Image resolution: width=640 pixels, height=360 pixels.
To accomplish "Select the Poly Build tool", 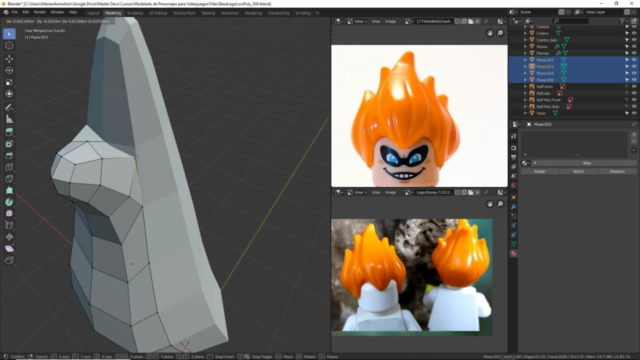I will tap(9, 190).
